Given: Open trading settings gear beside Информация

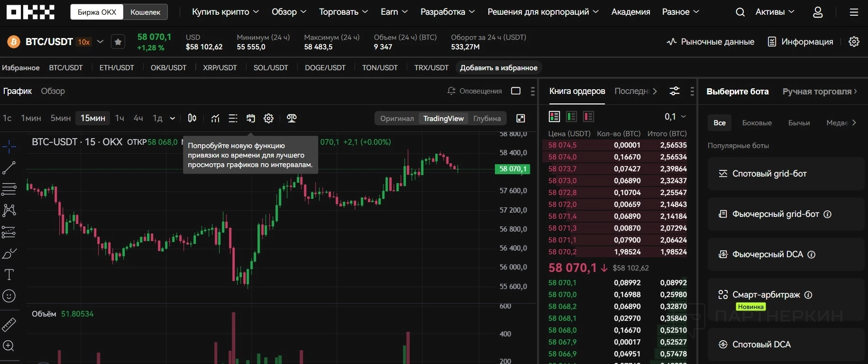Looking at the screenshot, I should tap(854, 42).
